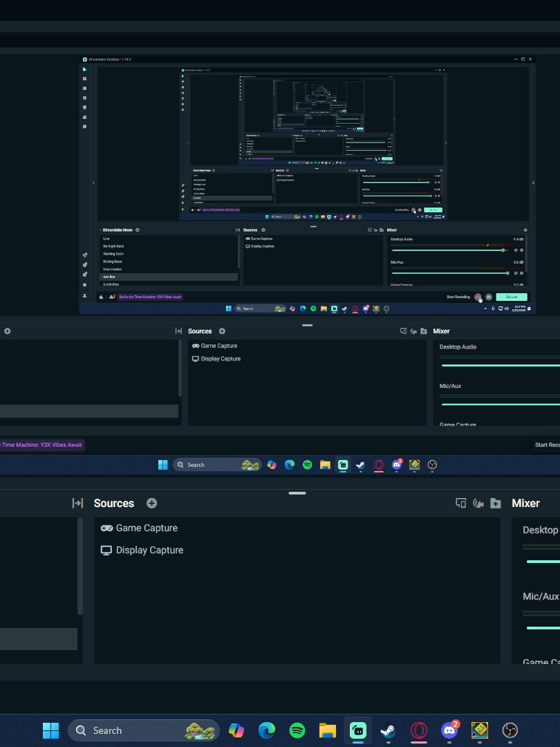The height and width of the screenshot is (747, 560).
Task: Launch OBS Studio from the taskbar
Action: pos(510,730)
